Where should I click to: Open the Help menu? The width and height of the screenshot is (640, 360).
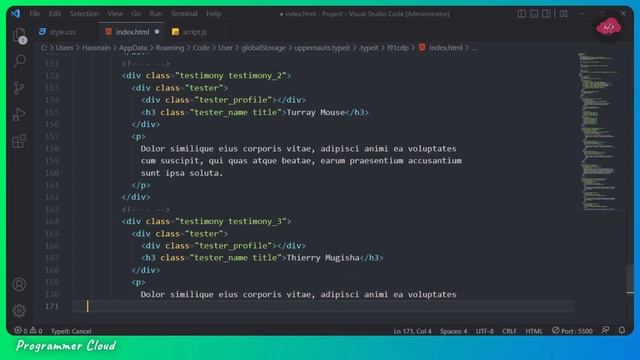click(x=213, y=13)
